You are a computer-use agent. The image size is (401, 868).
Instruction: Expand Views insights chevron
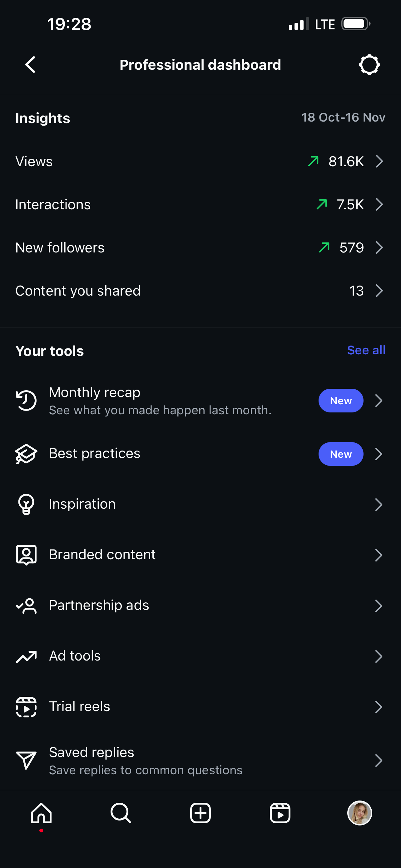[x=379, y=162]
